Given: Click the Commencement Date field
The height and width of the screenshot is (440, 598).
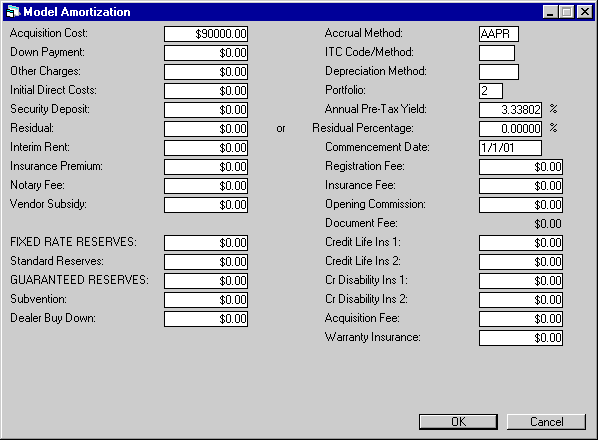Looking at the screenshot, I should coord(510,148).
